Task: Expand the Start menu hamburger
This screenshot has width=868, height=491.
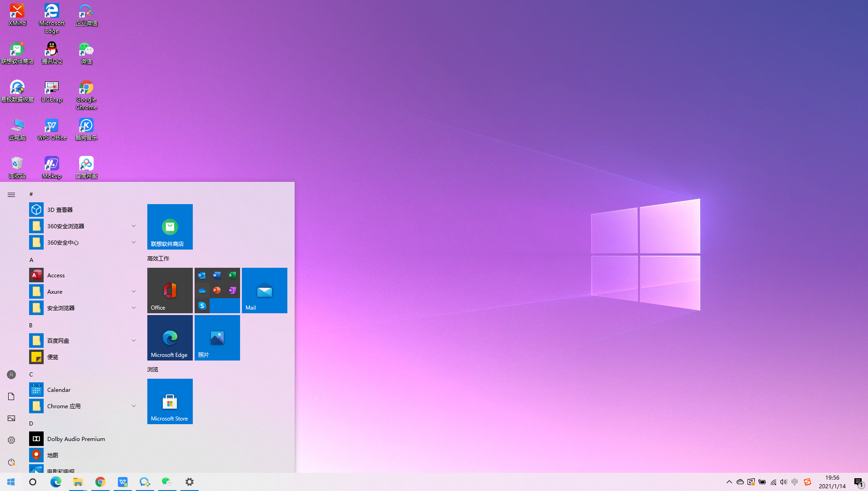Action: (x=11, y=195)
